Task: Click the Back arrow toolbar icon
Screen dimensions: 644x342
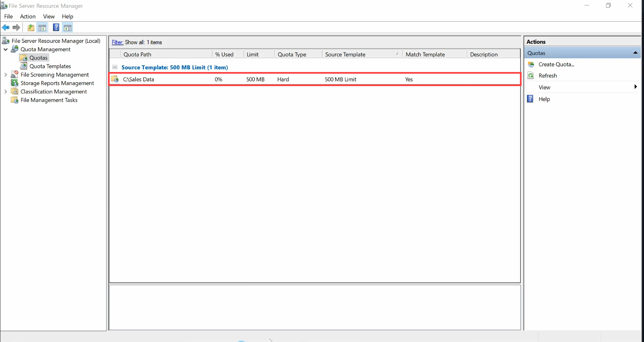Action: (6, 27)
